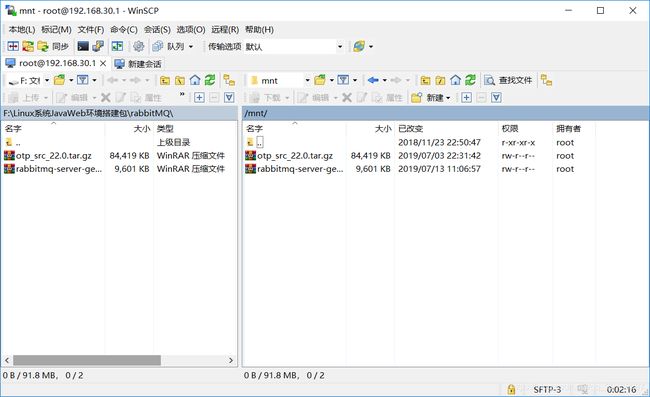Expand 新建 dropdown arrow

(448, 98)
